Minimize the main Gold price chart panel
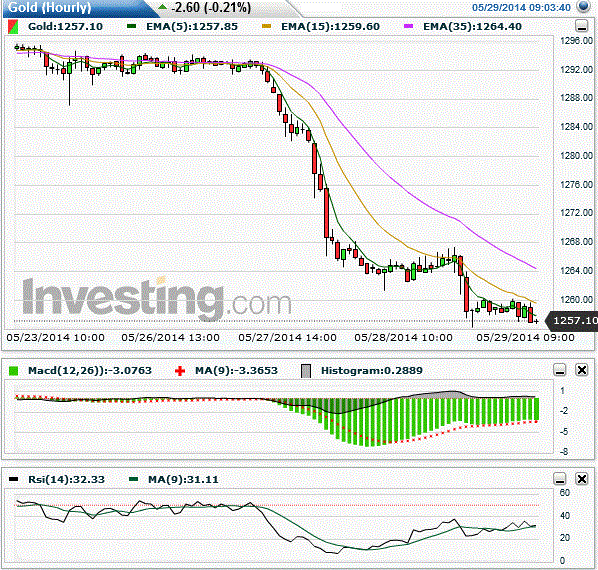The width and height of the screenshot is (598, 570). pyautogui.click(x=581, y=26)
